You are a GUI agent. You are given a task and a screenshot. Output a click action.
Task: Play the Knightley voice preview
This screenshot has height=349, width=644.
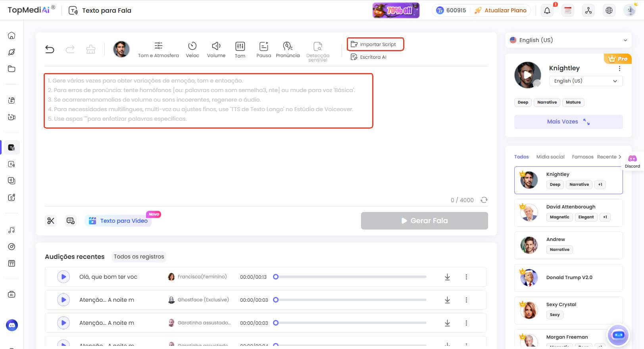(527, 75)
